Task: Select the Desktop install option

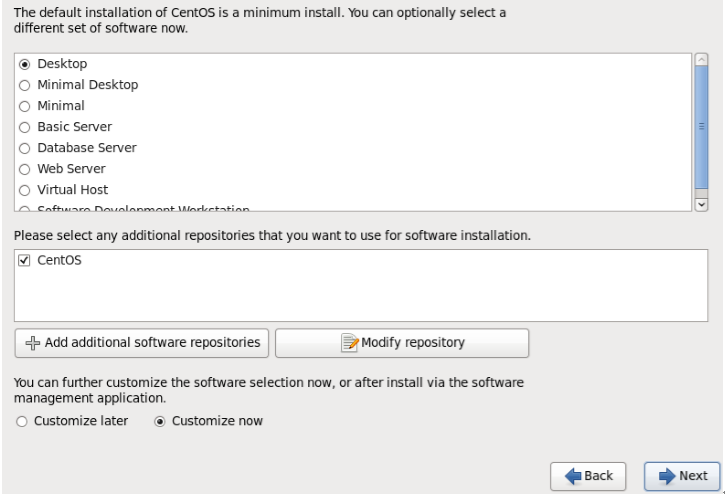Action: [x=25, y=64]
